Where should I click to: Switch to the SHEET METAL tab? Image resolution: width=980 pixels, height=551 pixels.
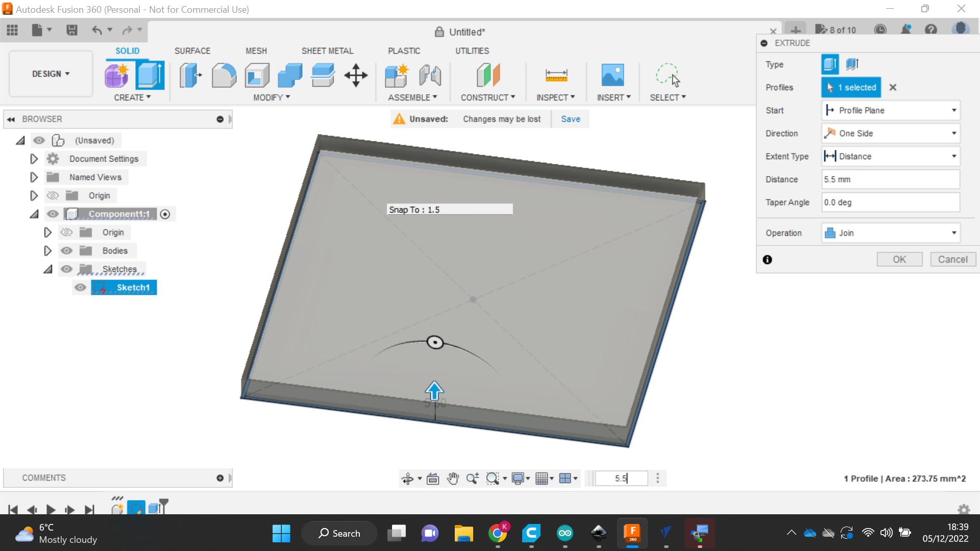pos(327,51)
